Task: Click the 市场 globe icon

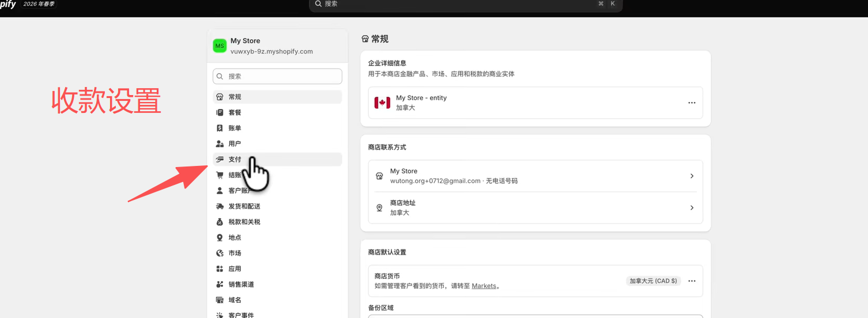Action: coord(220,253)
